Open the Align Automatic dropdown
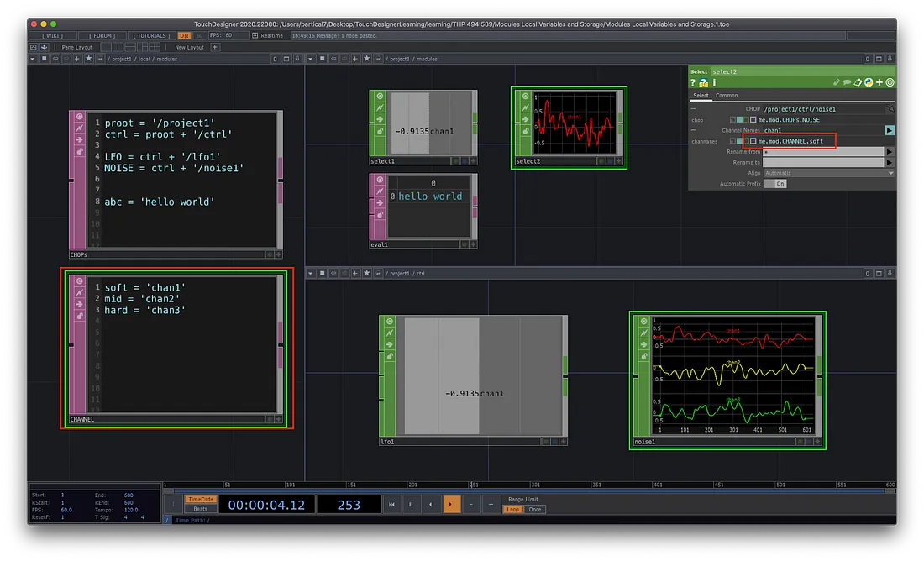Image resolution: width=924 pixels, height=561 pixels. (828, 173)
